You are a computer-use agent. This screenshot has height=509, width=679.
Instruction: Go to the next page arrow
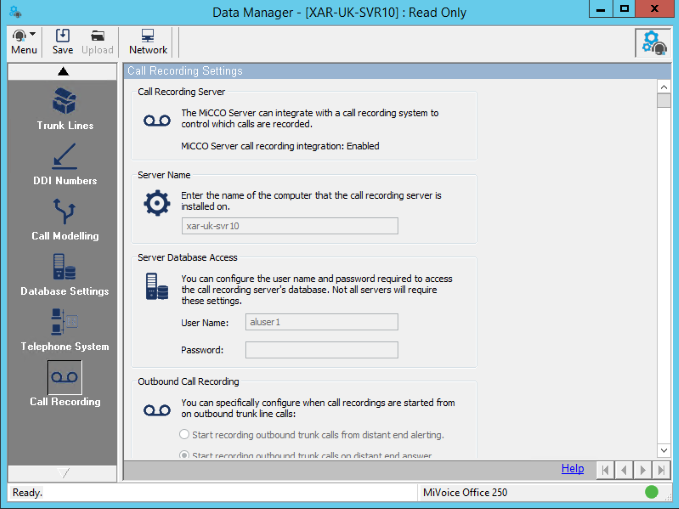[643, 469]
